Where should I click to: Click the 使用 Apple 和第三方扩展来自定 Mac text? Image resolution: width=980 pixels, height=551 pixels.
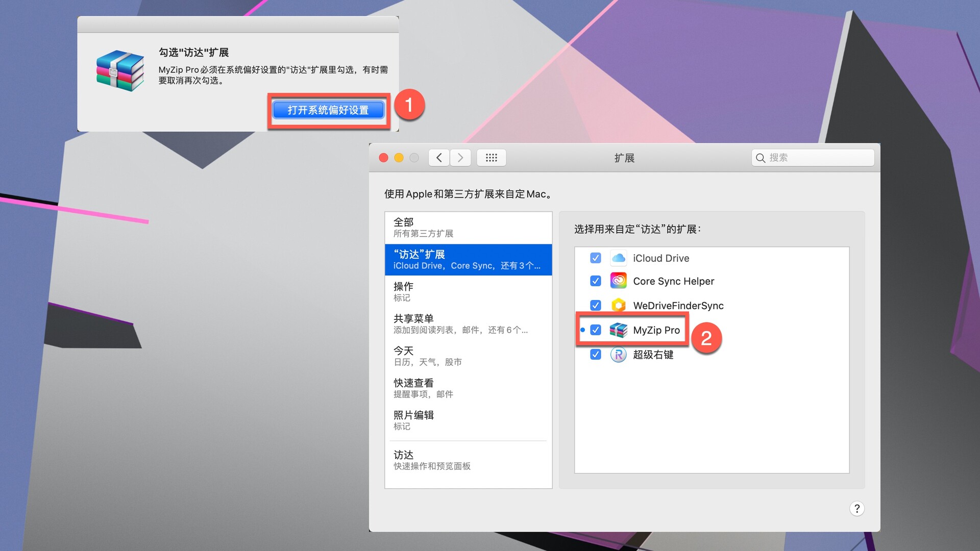tap(468, 194)
